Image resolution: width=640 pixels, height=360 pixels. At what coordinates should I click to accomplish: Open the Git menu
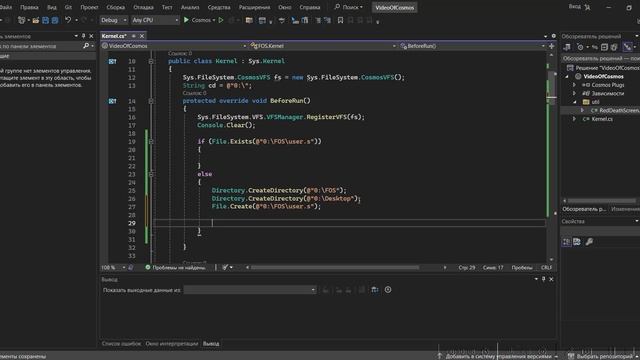(68, 7)
